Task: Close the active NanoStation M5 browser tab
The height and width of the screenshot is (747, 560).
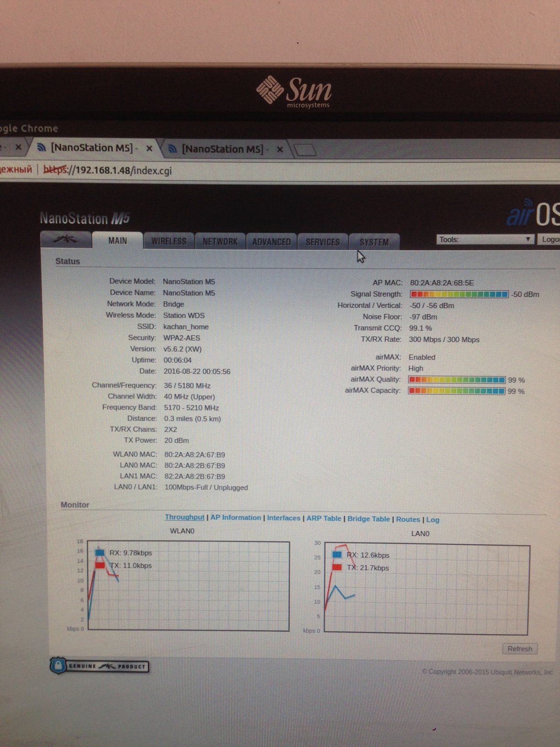Action: (149, 148)
